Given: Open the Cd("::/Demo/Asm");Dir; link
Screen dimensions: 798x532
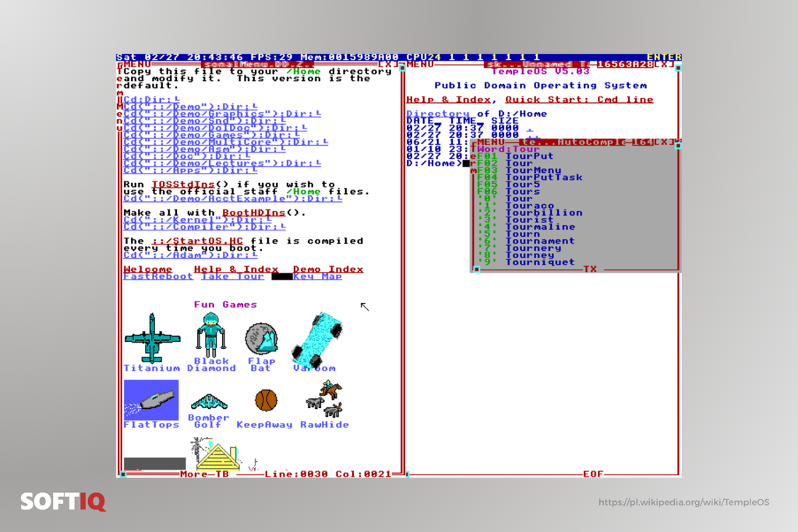Looking at the screenshot, I should [204, 150].
